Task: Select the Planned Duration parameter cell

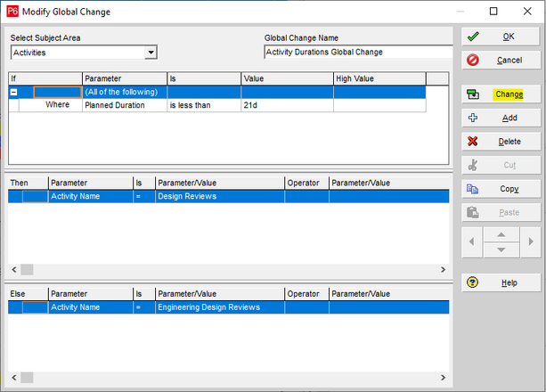Action: pyautogui.click(x=125, y=105)
